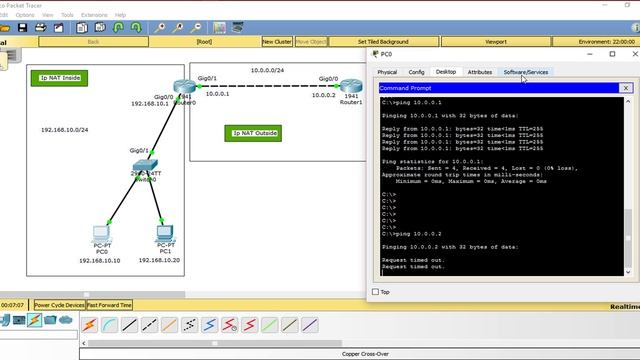Open the Activity Wizard icon
The height and width of the screenshot is (360, 640).
[x=59, y=28]
